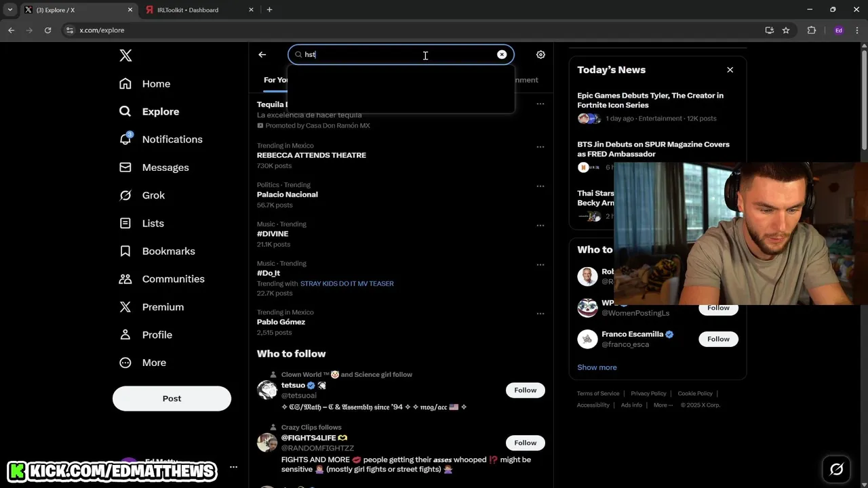The width and height of the screenshot is (868, 488).
Task: Open Privacy Policy link
Action: click(648, 394)
